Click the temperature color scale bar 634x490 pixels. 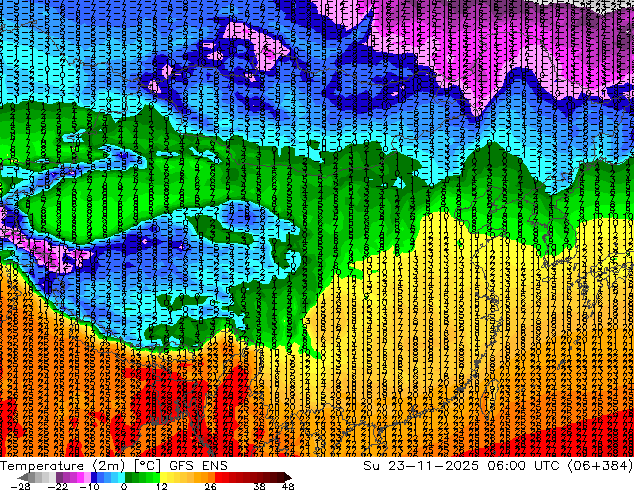point(155,477)
